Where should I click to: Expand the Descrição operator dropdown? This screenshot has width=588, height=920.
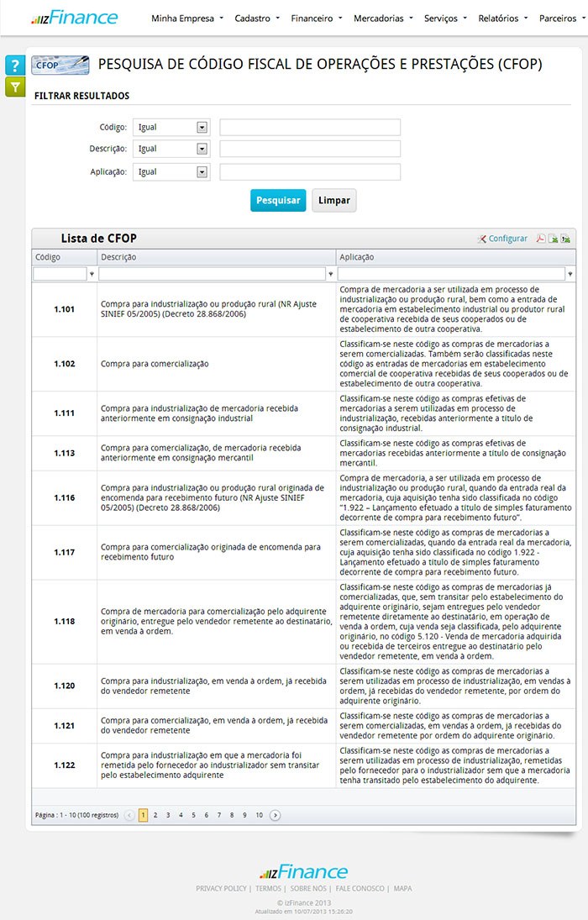[202, 150]
